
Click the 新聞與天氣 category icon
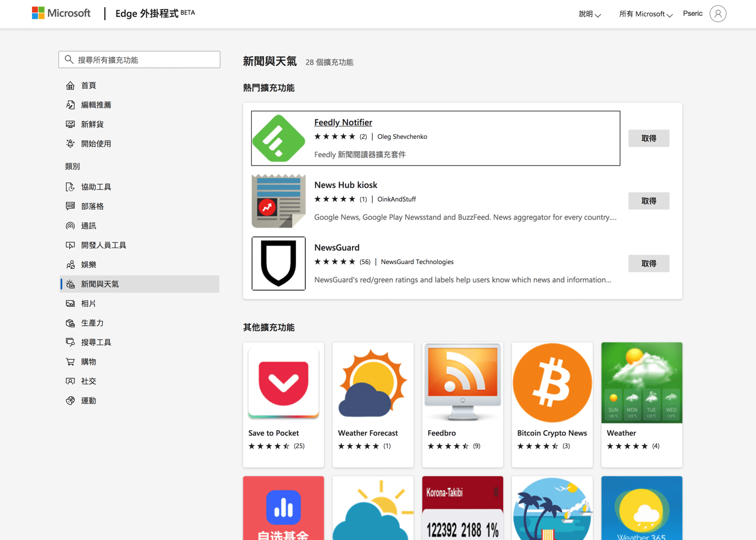coord(70,285)
